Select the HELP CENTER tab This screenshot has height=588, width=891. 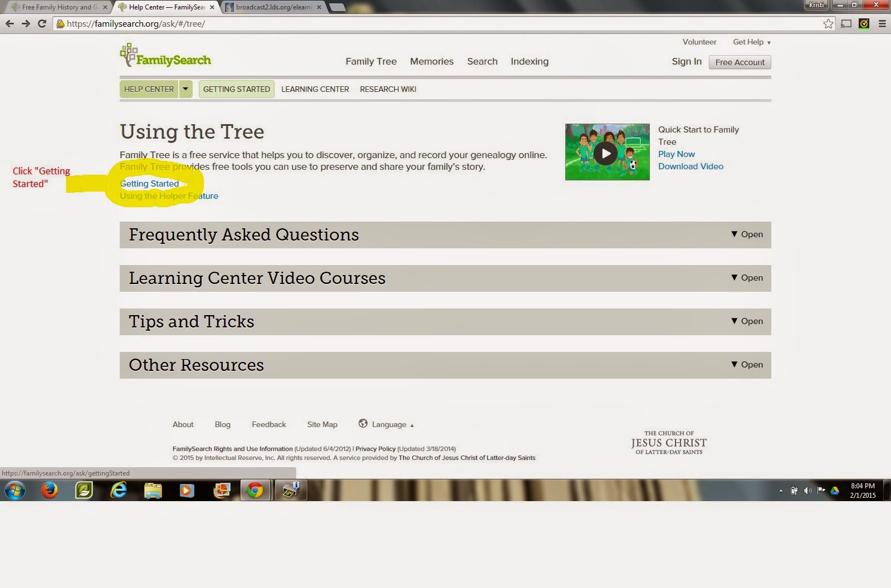click(149, 89)
